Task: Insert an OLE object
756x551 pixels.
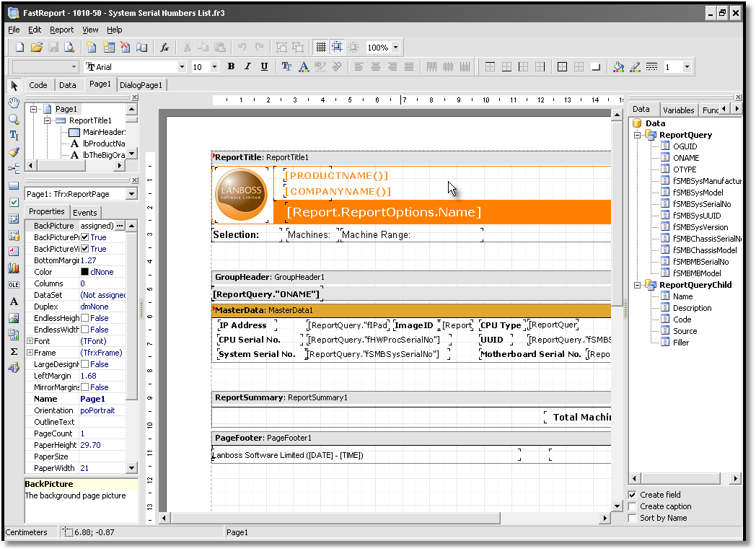Action: tap(14, 284)
